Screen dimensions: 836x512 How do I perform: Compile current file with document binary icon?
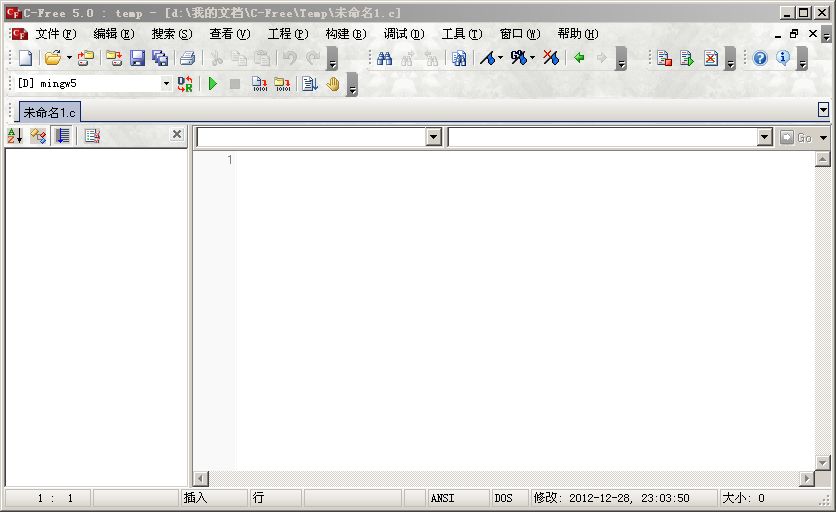260,84
